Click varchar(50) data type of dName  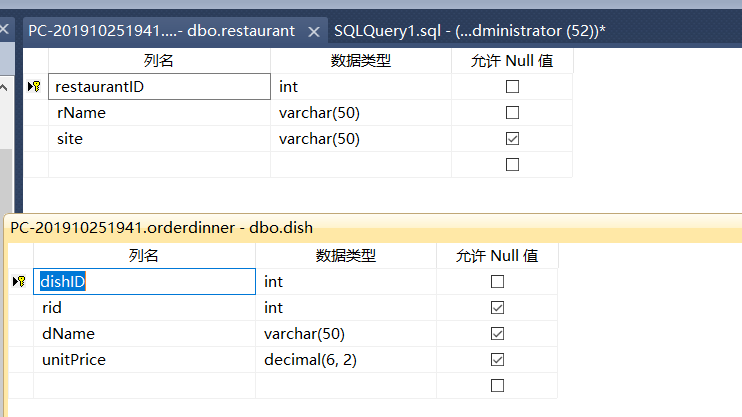[x=346, y=334]
